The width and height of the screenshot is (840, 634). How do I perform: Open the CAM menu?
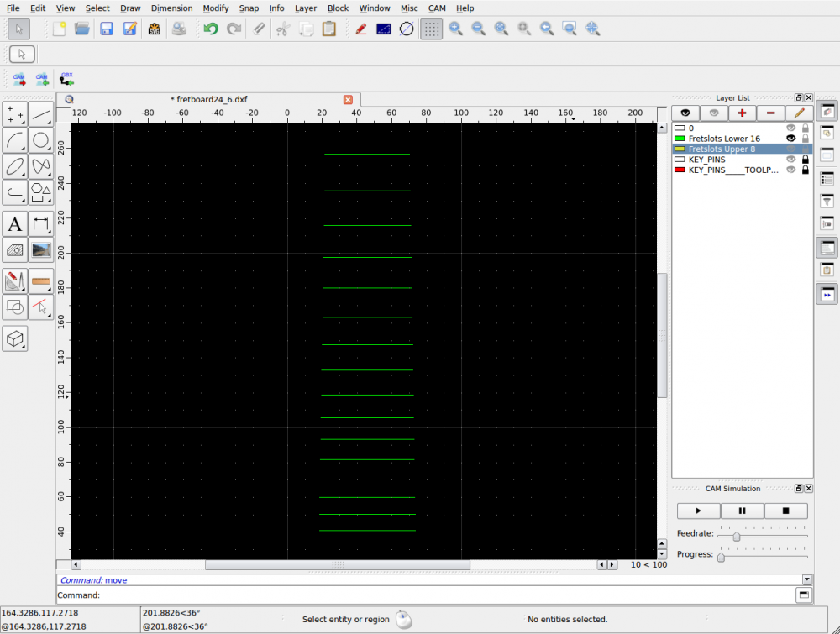[437, 8]
